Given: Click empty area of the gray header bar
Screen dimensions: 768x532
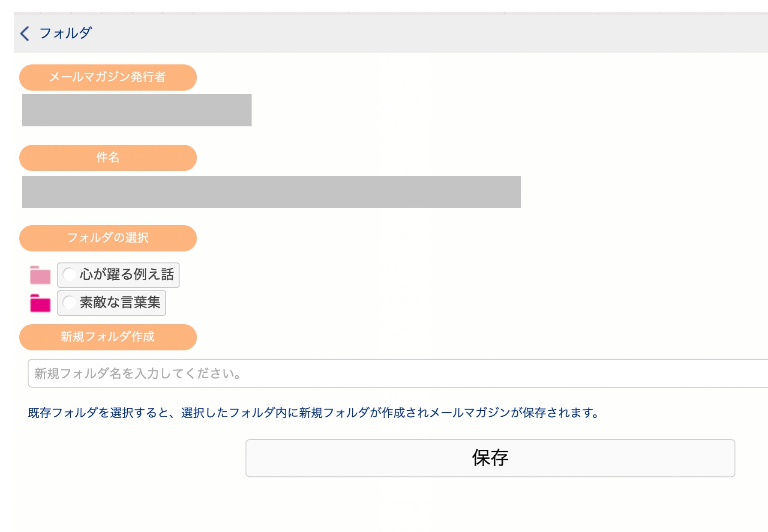Looking at the screenshot, I should (429, 33).
